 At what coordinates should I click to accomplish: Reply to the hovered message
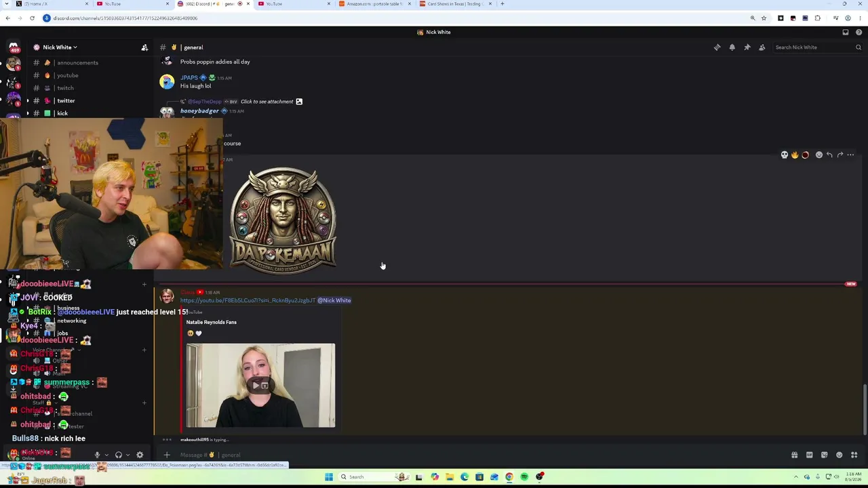(x=829, y=155)
